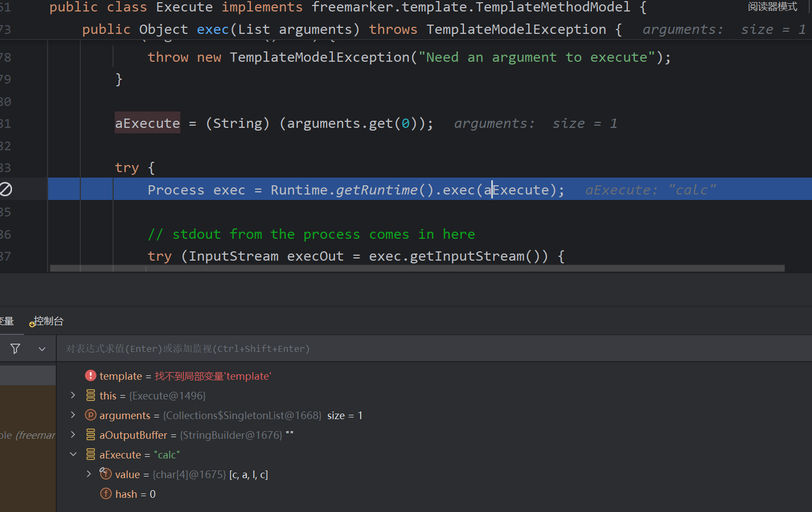The height and width of the screenshot is (512, 812).
Task: Click the parameter icon beside arguments
Action: 91,415
